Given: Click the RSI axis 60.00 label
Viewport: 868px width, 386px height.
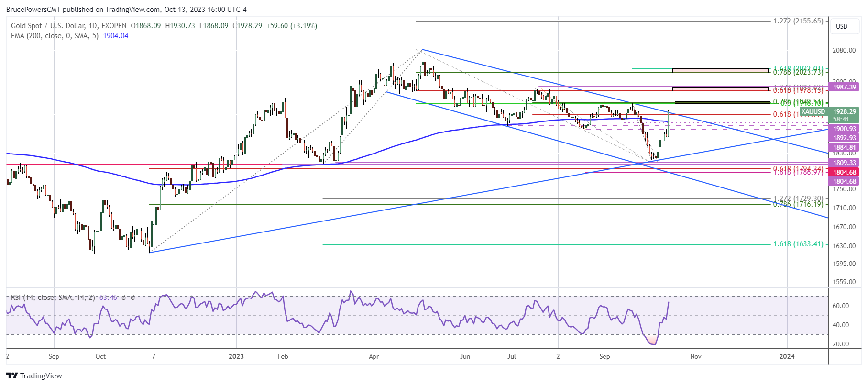Looking at the screenshot, I should pos(841,306).
